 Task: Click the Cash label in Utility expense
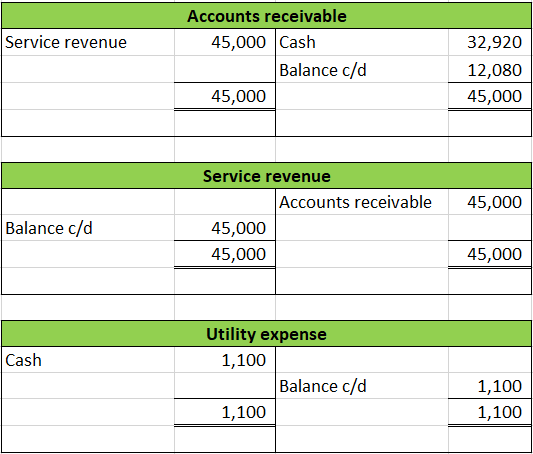23,360
